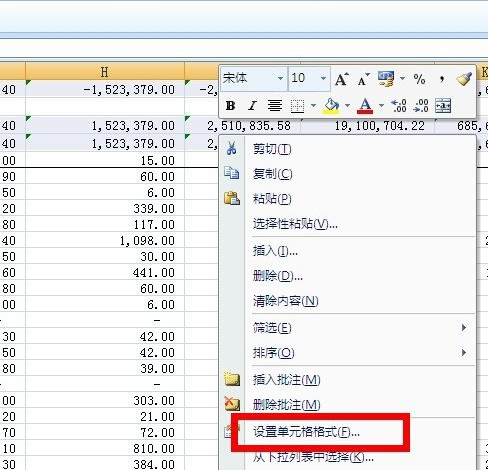Select the Format Painter brush
This screenshot has height=470, width=488.
tap(464, 79)
